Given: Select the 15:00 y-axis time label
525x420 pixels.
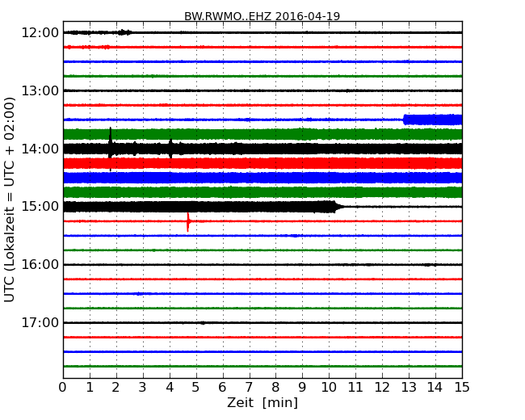Looking at the screenshot, I should 40,207.
